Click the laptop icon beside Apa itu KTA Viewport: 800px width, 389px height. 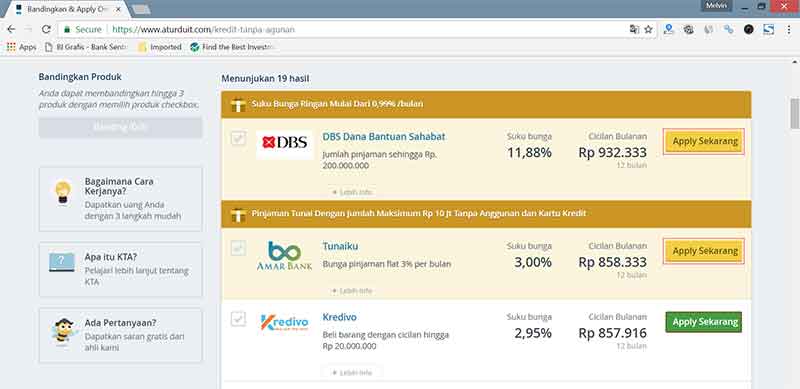pos(62,262)
